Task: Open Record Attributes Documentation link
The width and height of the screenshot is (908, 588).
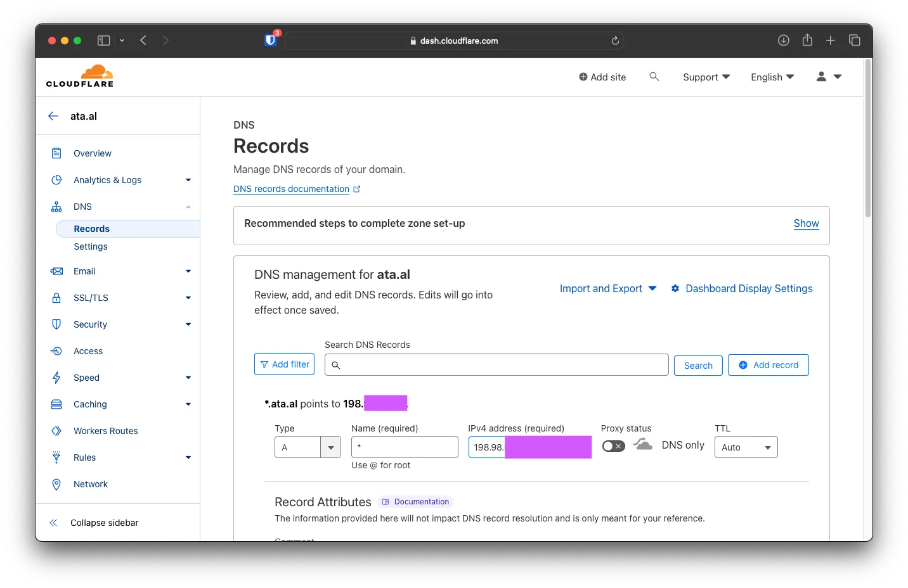Action: point(416,502)
